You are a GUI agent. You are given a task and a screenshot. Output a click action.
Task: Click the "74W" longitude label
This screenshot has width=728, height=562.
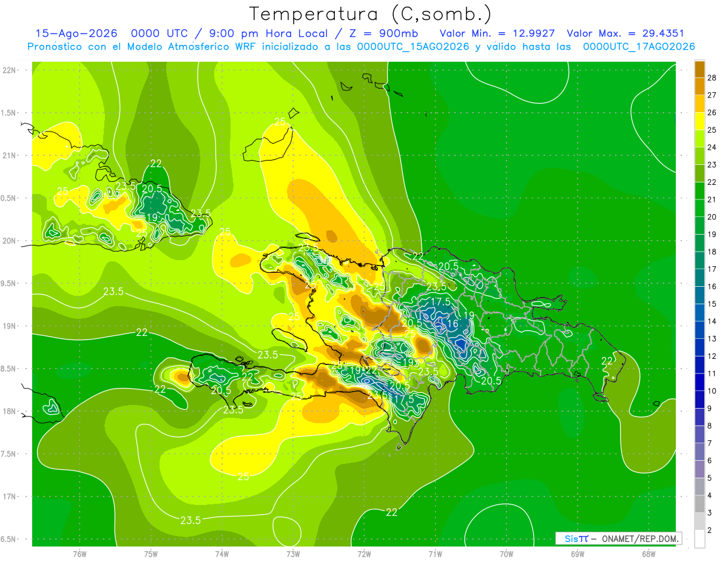pos(222,554)
